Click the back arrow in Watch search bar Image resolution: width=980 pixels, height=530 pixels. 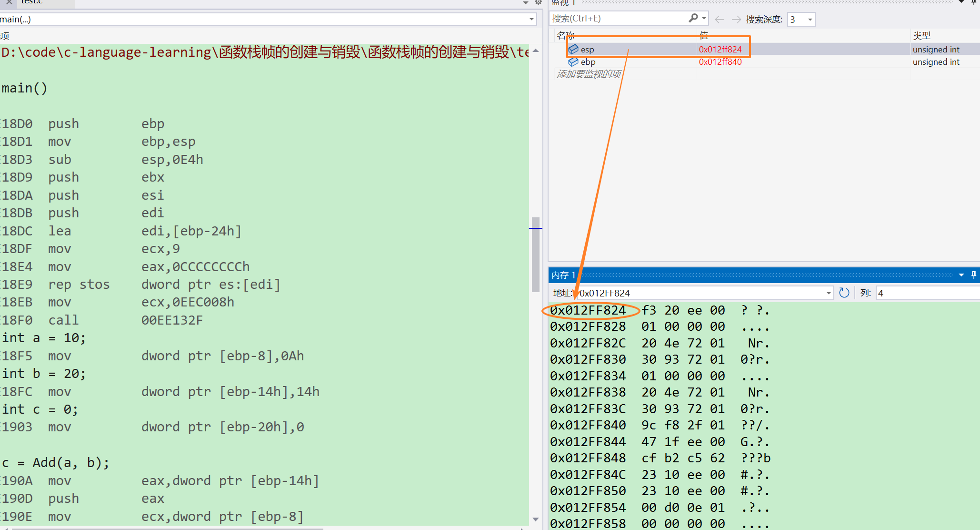pos(720,19)
